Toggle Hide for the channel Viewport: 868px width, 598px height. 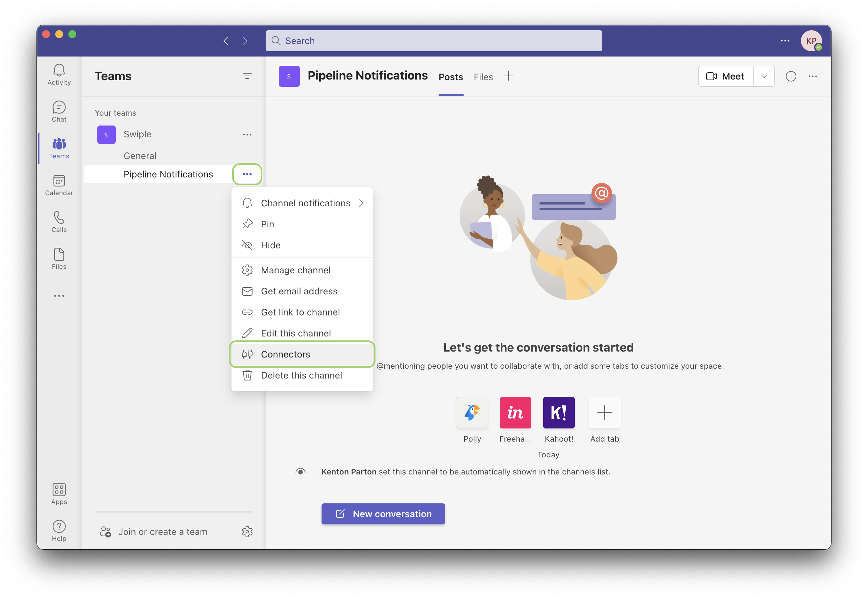[x=270, y=245]
